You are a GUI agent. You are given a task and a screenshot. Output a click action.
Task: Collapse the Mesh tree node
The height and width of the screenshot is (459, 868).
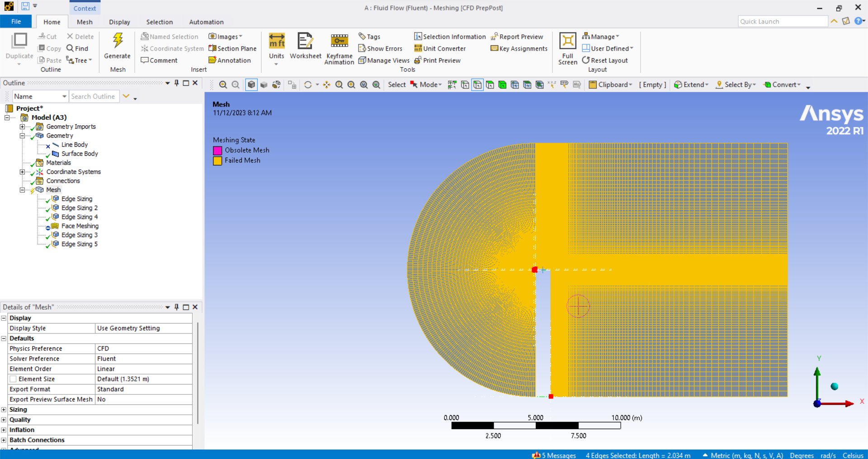[x=22, y=190]
